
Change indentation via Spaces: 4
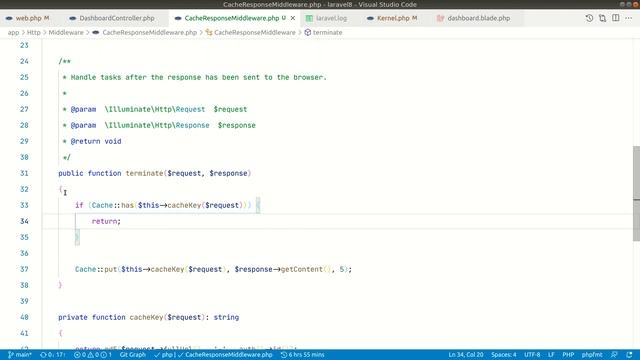tap(504, 355)
